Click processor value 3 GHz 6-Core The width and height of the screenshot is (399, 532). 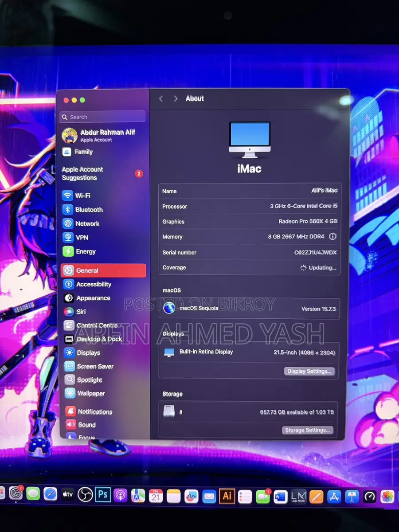click(x=304, y=206)
